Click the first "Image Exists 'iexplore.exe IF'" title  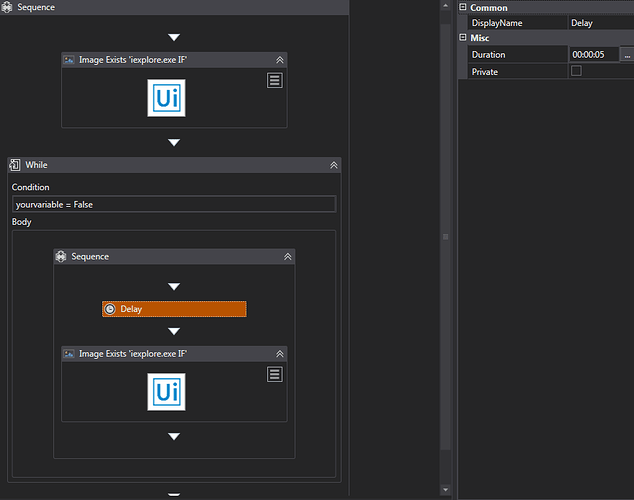click(133, 60)
